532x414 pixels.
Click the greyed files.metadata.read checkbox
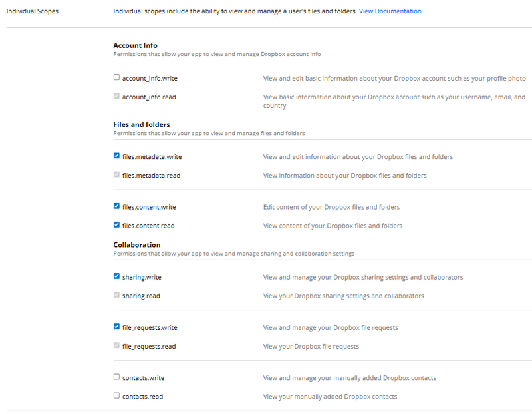click(117, 175)
